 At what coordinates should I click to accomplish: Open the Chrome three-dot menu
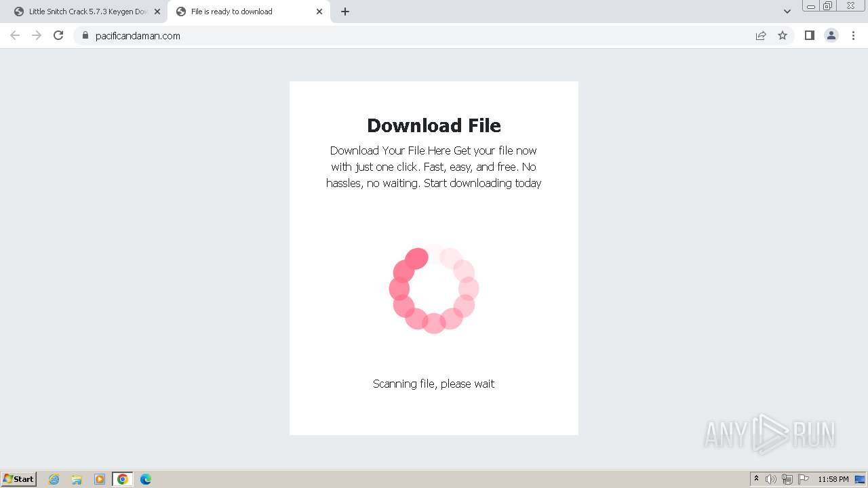(854, 35)
